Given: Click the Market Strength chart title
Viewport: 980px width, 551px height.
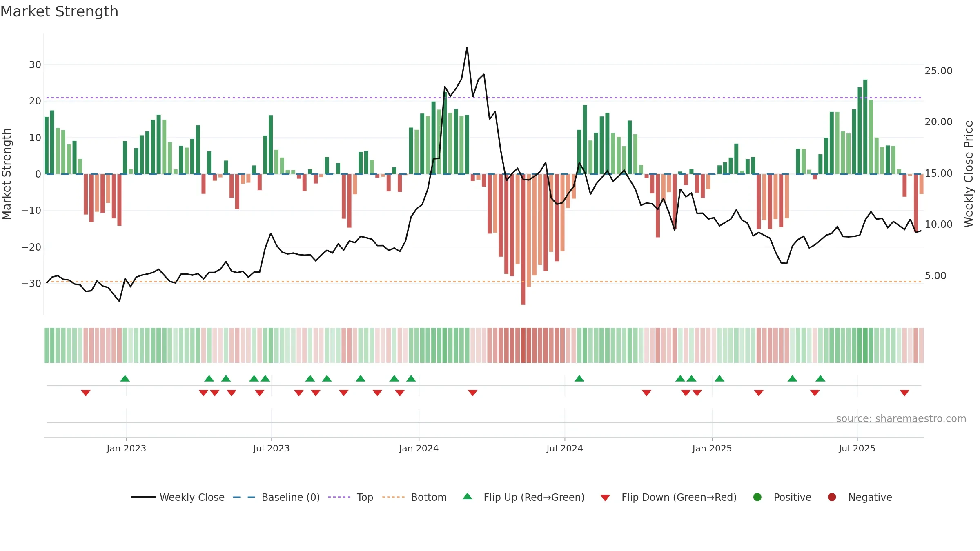Looking at the screenshot, I should (x=59, y=11).
